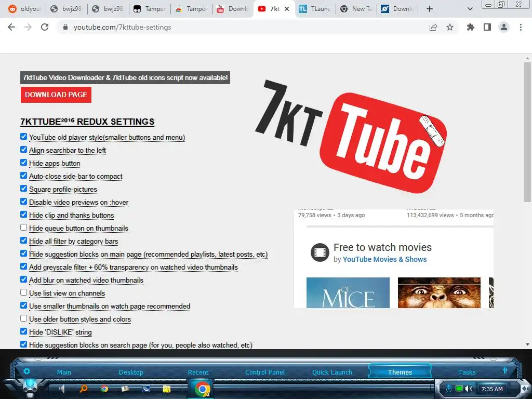Uncheck Hide apps button checkbox
Image resolution: width=532 pixels, height=399 pixels.
pos(23,162)
